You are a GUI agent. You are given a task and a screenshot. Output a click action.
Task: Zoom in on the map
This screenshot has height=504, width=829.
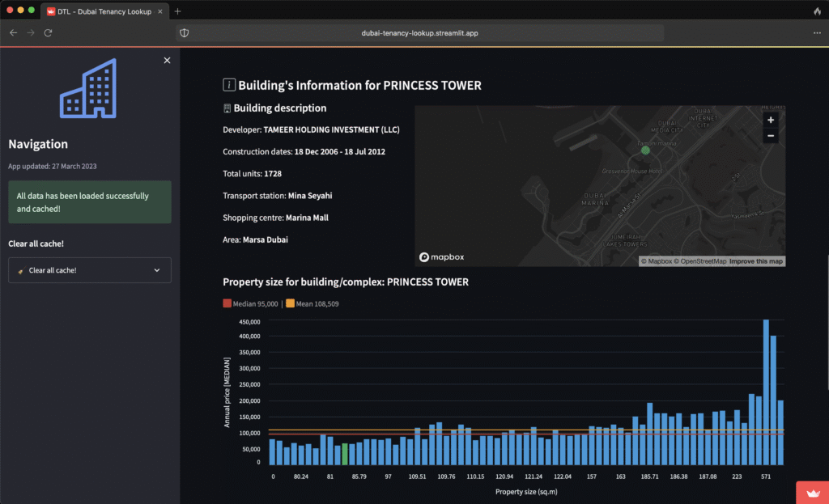(x=770, y=120)
